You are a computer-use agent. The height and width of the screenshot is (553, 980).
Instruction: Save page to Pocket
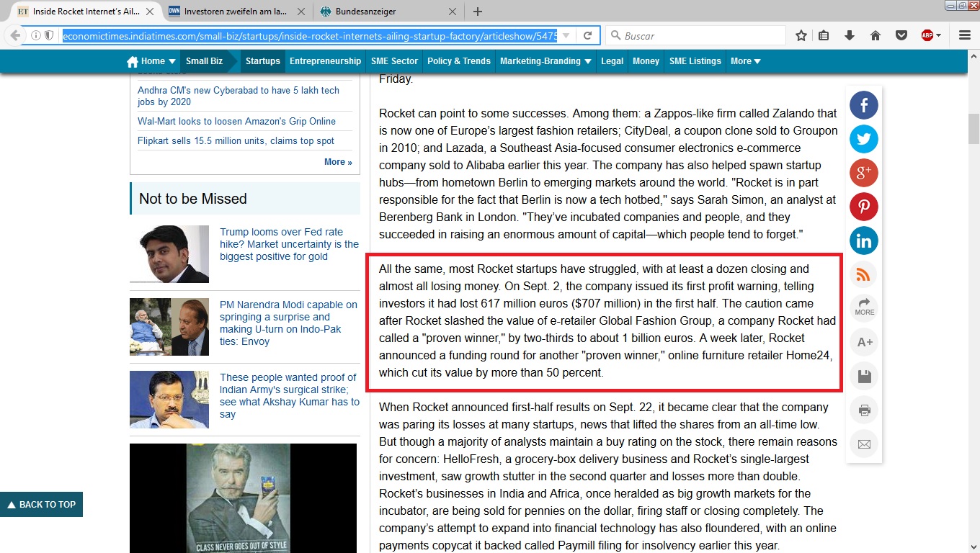coord(901,35)
